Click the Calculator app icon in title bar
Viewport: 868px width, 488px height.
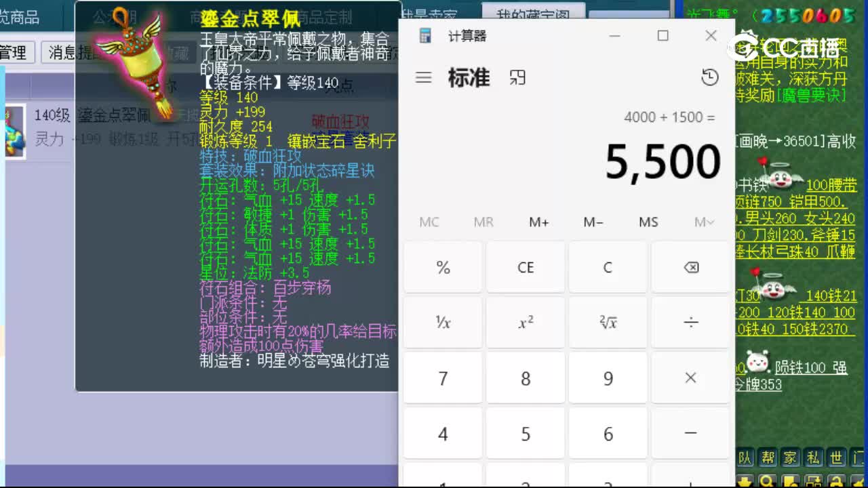coord(425,36)
